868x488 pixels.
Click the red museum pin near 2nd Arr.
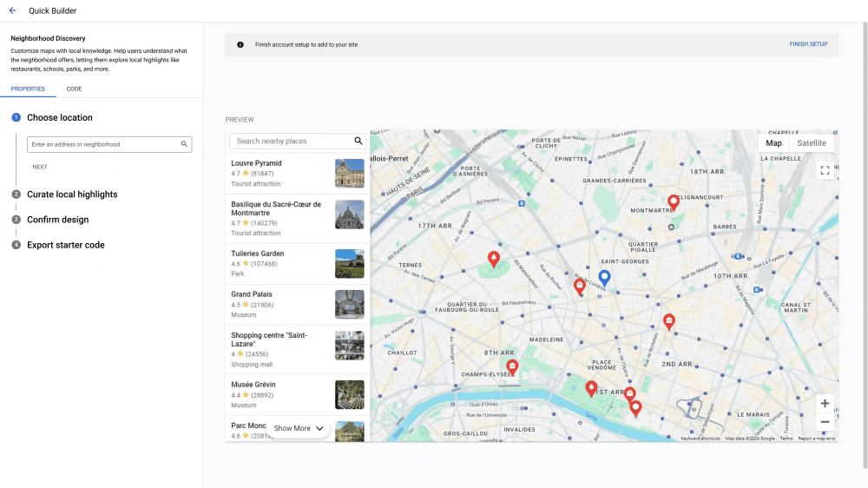[668, 322]
